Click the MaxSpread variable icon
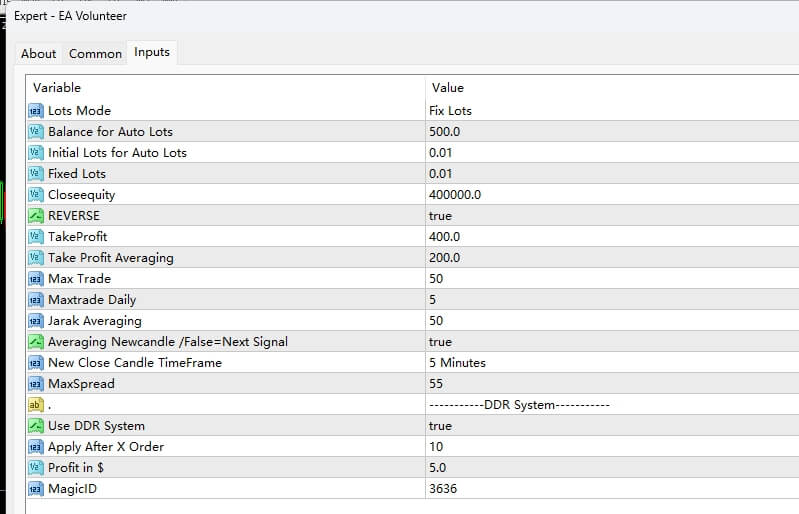799x514 pixels. tap(36, 384)
